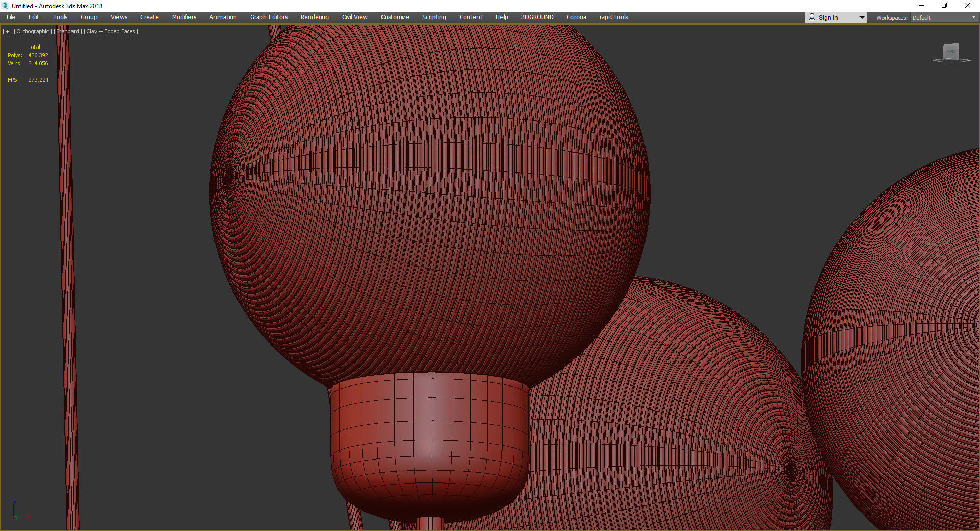Restore down the 3ds Max window
980x531 pixels.
944,6
